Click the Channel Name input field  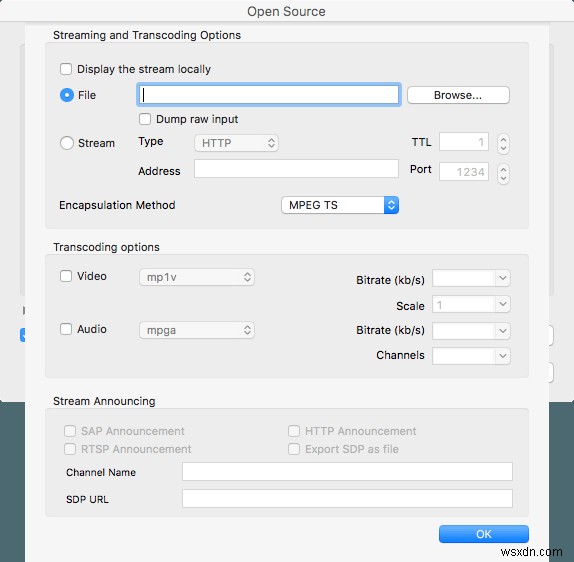point(347,472)
